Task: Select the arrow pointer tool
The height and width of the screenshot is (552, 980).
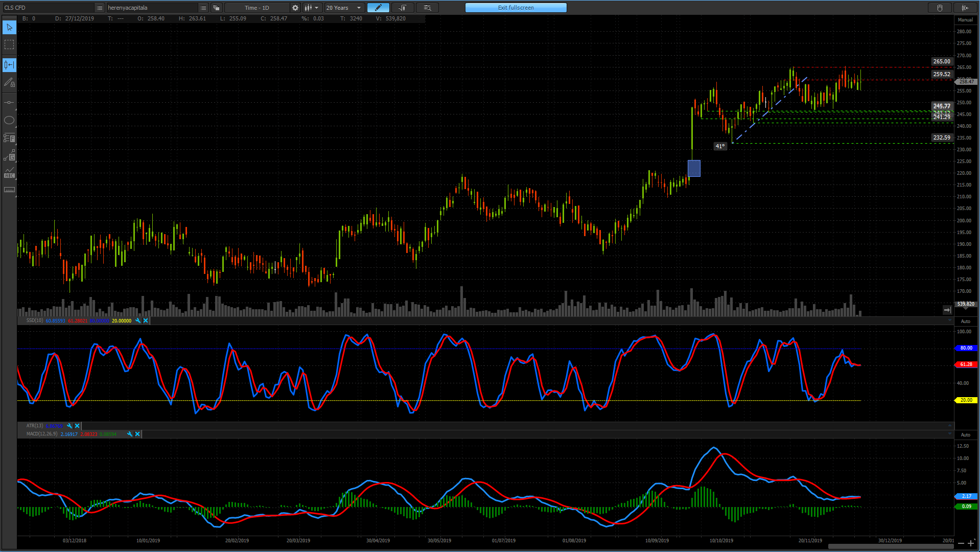Action: tap(9, 28)
